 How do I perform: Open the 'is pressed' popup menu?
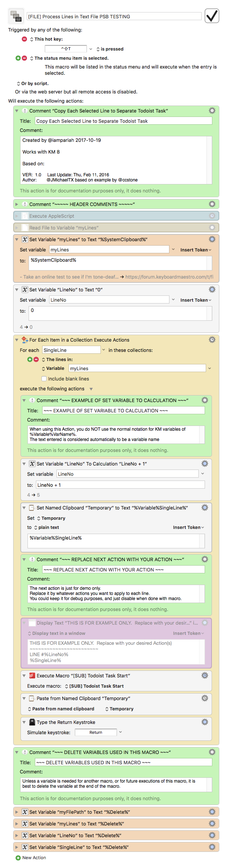(x=110, y=49)
